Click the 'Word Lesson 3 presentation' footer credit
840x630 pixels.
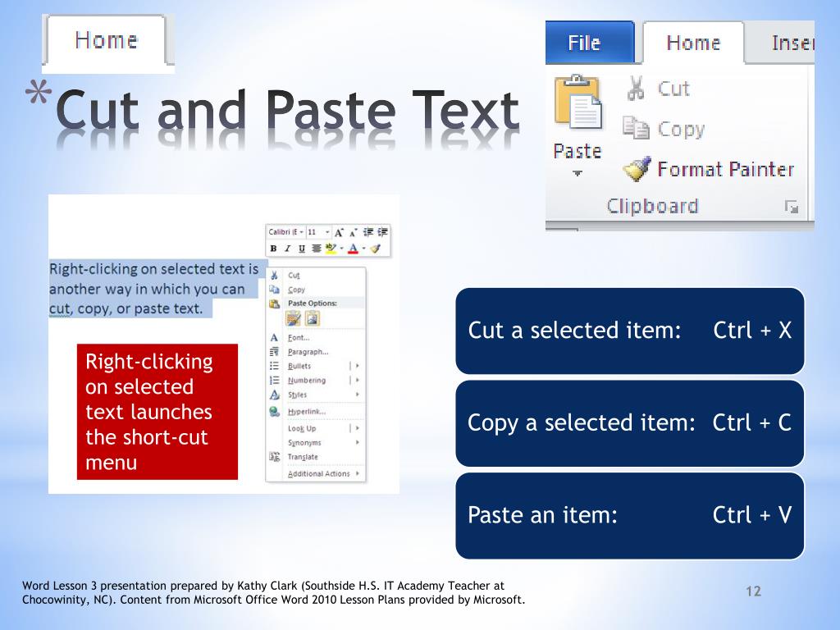click(273, 592)
